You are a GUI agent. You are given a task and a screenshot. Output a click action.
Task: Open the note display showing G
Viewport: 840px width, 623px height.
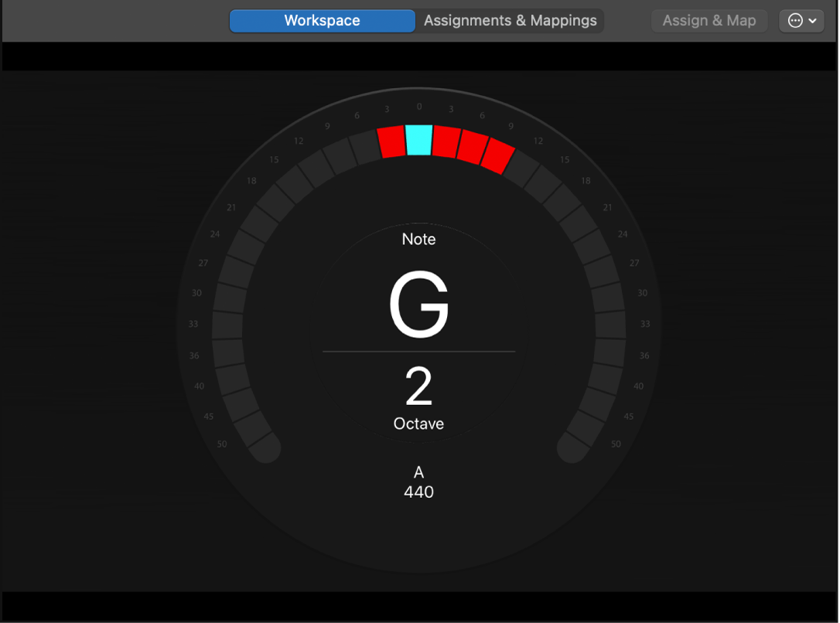point(418,303)
